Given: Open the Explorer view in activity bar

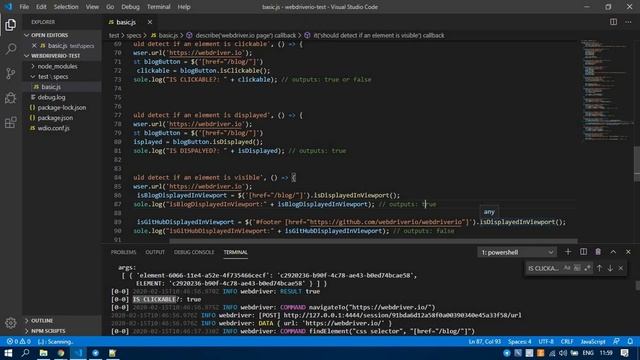Looking at the screenshot, I should click(11, 25).
